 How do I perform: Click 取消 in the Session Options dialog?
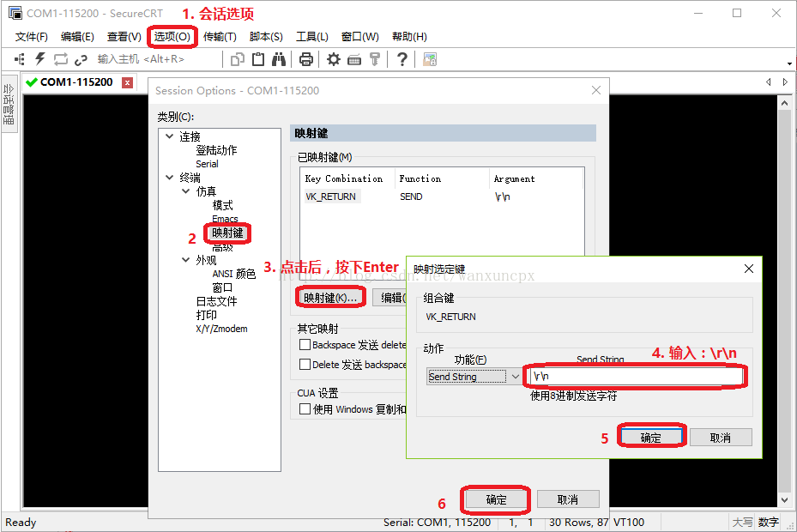[568, 499]
